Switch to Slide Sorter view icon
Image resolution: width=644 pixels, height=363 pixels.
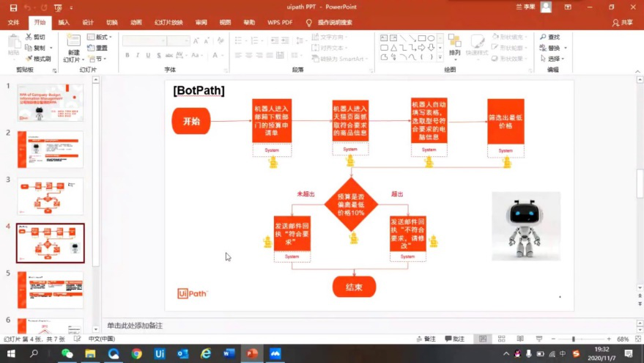[x=500, y=339]
